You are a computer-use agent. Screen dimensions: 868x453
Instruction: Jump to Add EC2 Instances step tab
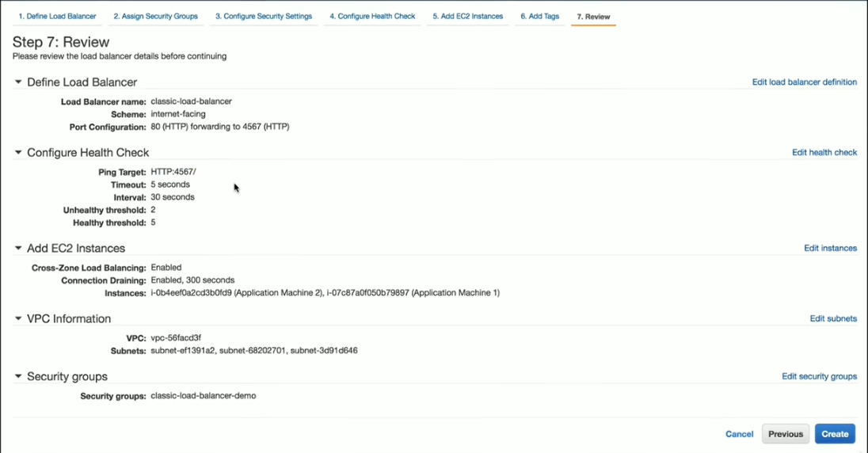pyautogui.click(x=468, y=17)
